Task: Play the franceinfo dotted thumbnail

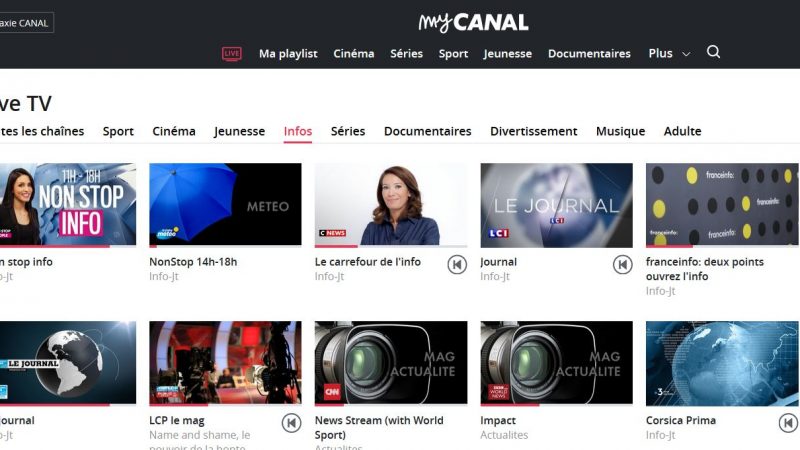Action: point(722,204)
